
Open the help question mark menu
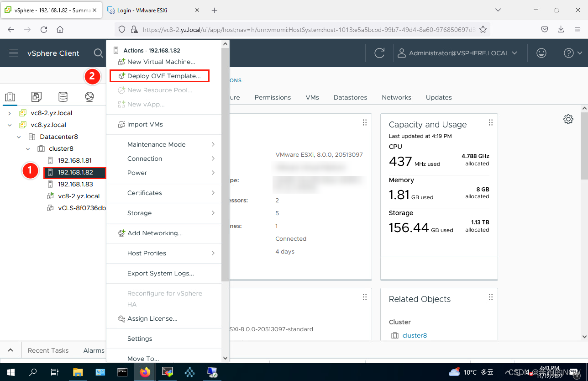[573, 53]
